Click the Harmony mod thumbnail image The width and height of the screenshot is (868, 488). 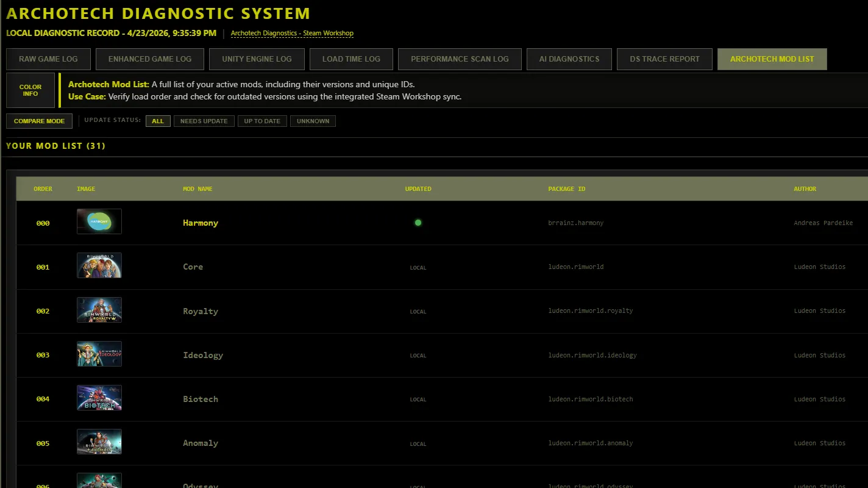pos(99,221)
